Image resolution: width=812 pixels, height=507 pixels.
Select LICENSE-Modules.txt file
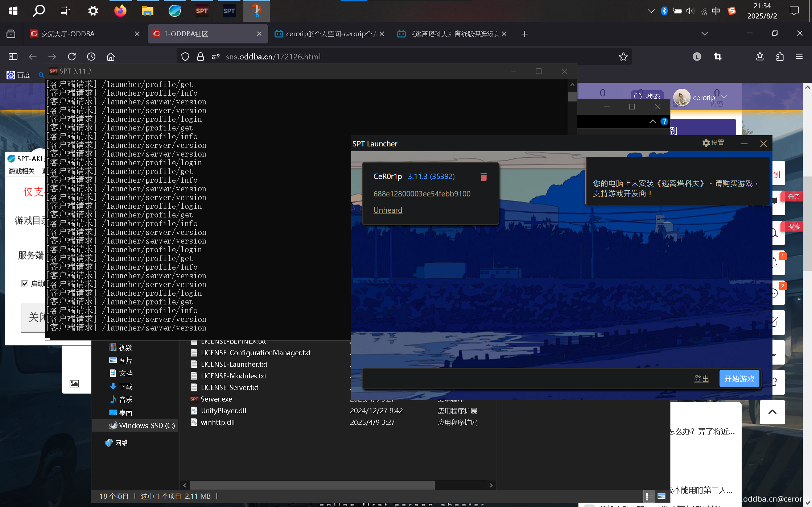point(233,376)
